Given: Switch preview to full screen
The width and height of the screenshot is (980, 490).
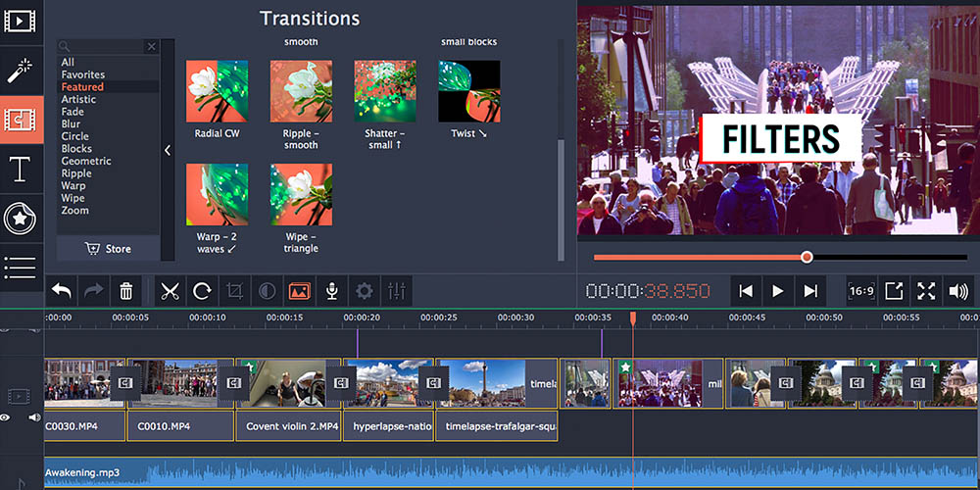Looking at the screenshot, I should click(926, 291).
